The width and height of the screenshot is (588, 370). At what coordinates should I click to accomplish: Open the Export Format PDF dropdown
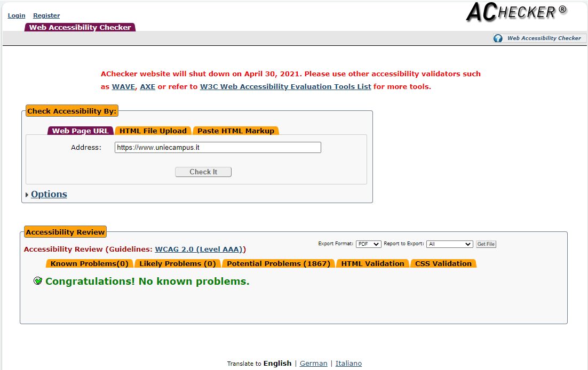[x=368, y=244]
